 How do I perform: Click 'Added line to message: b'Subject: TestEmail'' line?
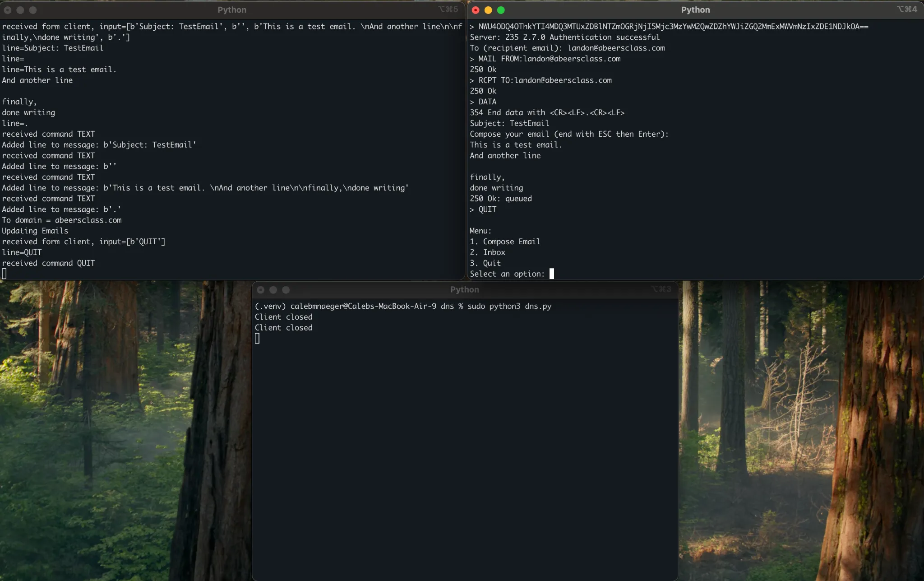pyautogui.click(x=99, y=145)
